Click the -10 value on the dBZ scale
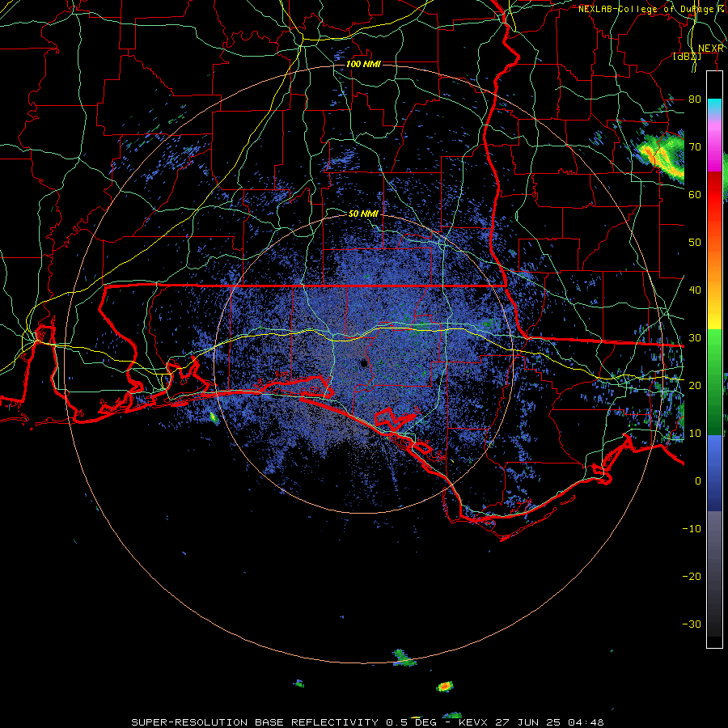Viewport: 728px width, 728px height. (x=692, y=528)
